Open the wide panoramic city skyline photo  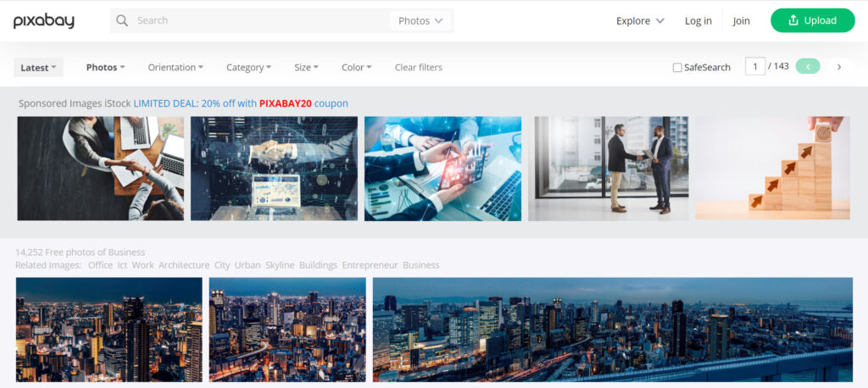click(x=613, y=330)
